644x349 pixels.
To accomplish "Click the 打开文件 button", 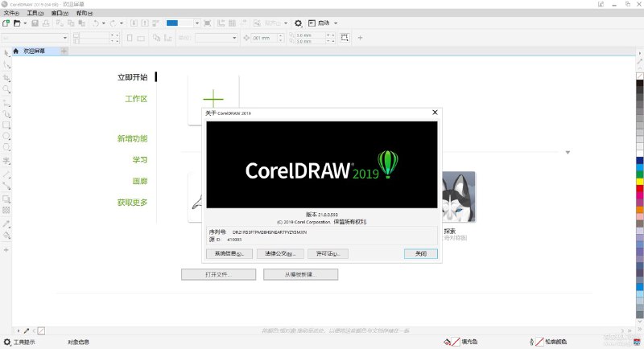I will coord(218,274).
